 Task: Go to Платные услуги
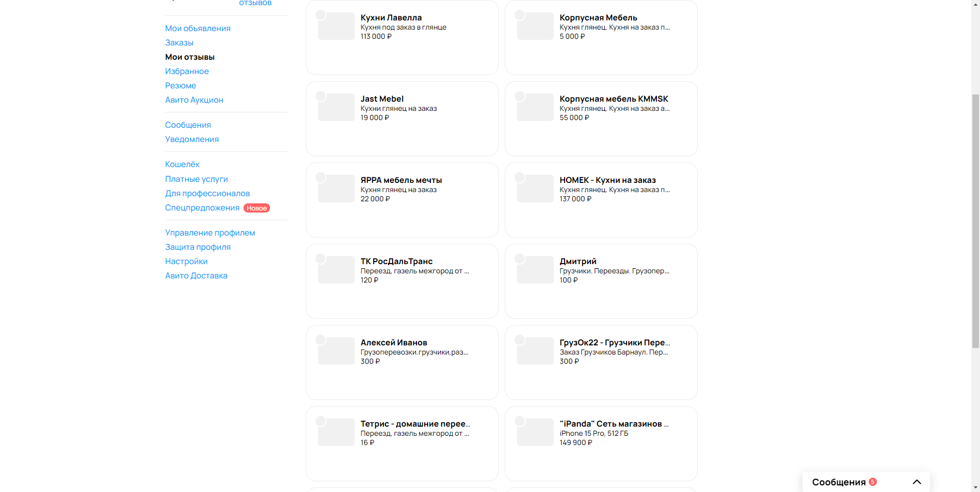click(x=197, y=179)
